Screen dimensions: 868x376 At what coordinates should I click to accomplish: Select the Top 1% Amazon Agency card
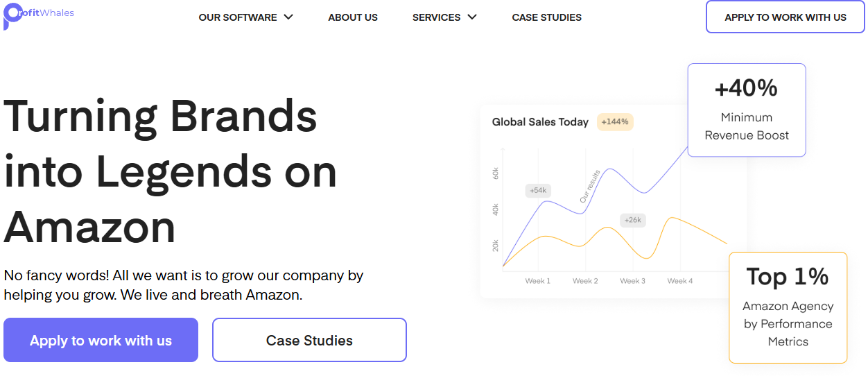pos(788,307)
